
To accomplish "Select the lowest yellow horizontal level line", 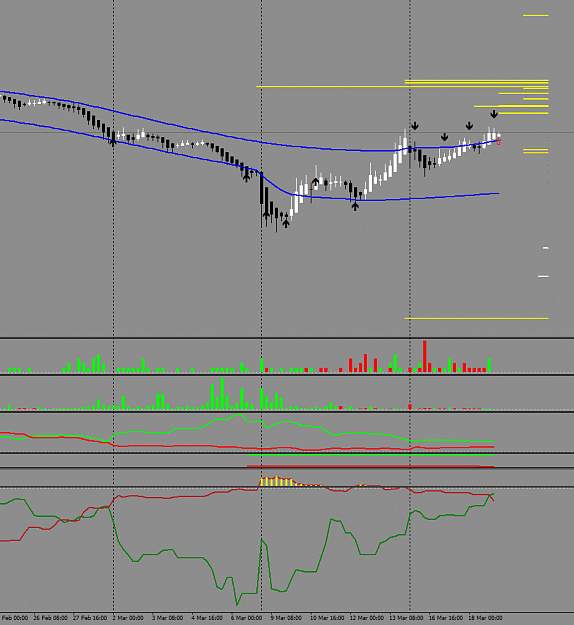I will 476,318.
